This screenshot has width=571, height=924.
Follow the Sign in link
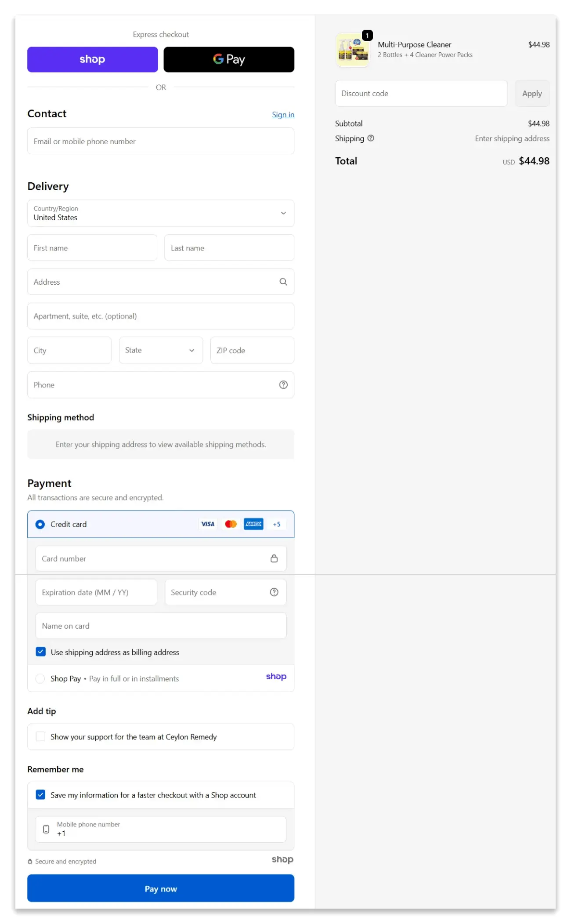pos(283,115)
